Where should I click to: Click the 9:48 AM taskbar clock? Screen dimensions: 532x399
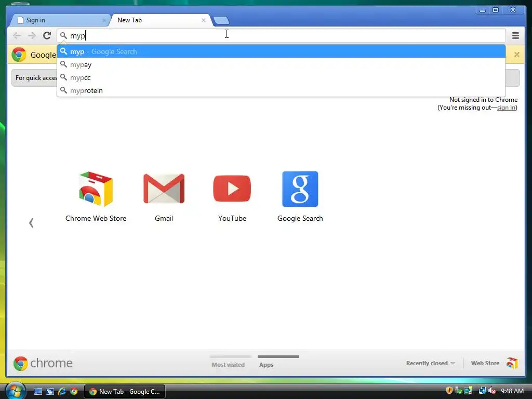512,391
